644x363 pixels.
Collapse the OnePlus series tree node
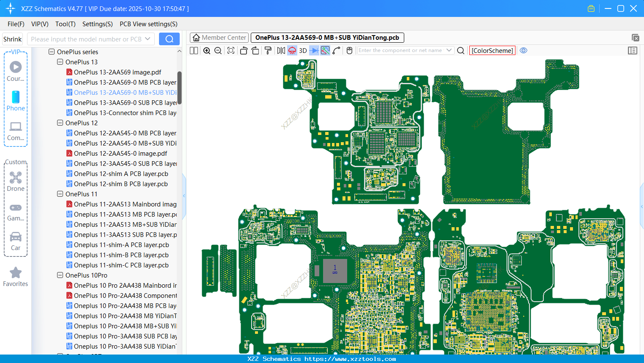pos(52,52)
